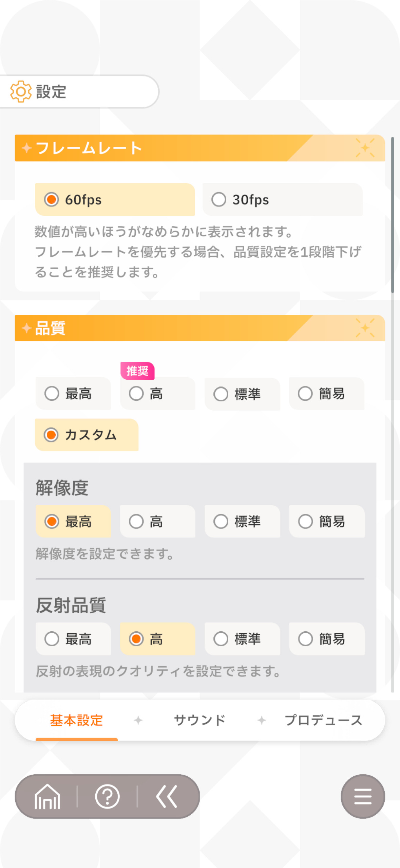Select the 60fps frame rate option
This screenshot has height=868, width=400.
115,199
